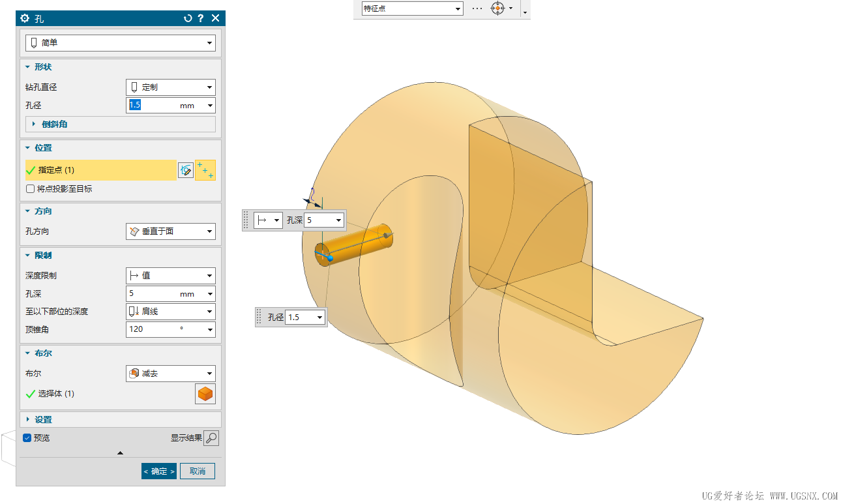Click the point creation icon in 位置
Image resolution: width=841 pixels, height=504 pixels.
click(205, 170)
